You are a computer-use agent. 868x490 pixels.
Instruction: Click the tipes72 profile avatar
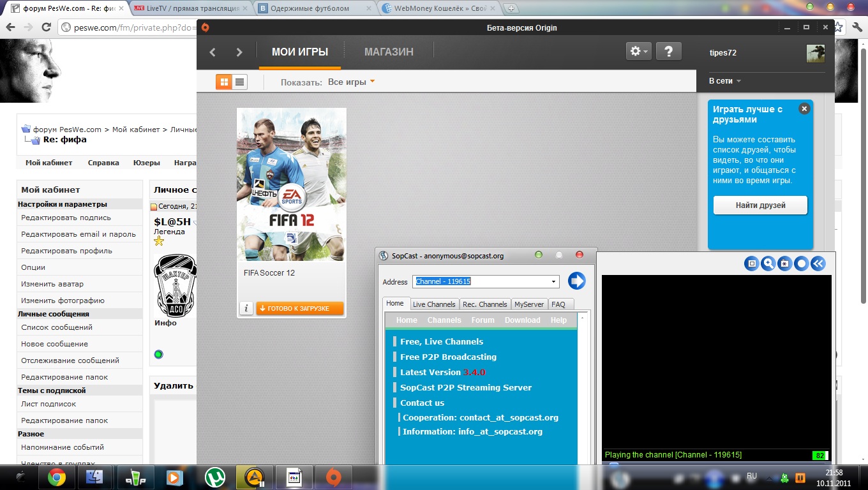click(x=816, y=53)
